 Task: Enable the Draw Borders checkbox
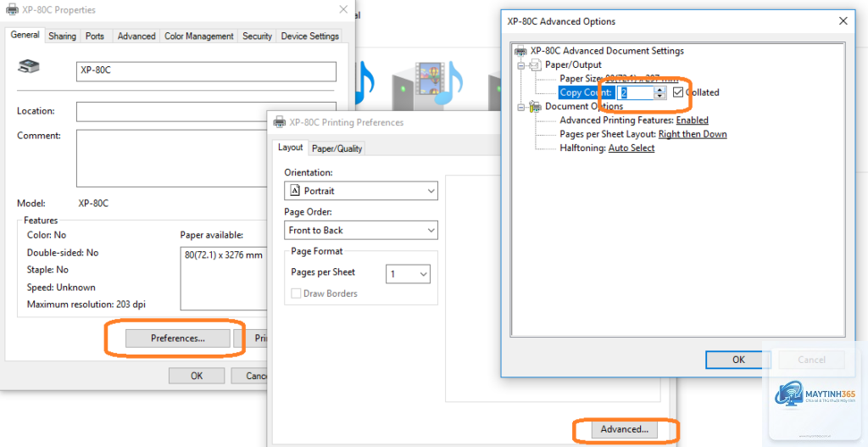(x=296, y=293)
